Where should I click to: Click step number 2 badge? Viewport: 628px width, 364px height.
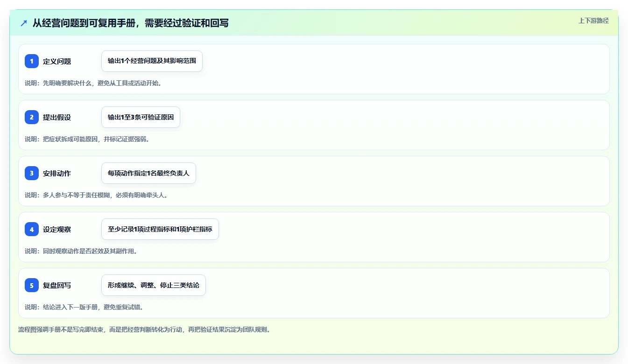click(x=32, y=117)
